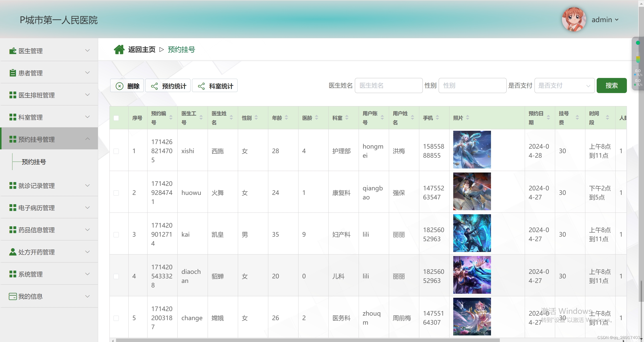Toggle the select-all checkbox in table header
Screen dimensions: 644x342
point(116,118)
